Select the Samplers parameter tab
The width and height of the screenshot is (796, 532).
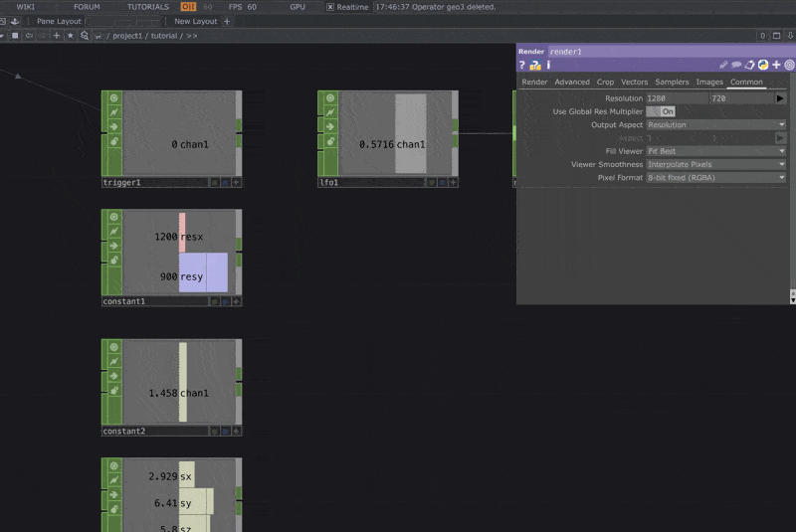[x=672, y=82]
